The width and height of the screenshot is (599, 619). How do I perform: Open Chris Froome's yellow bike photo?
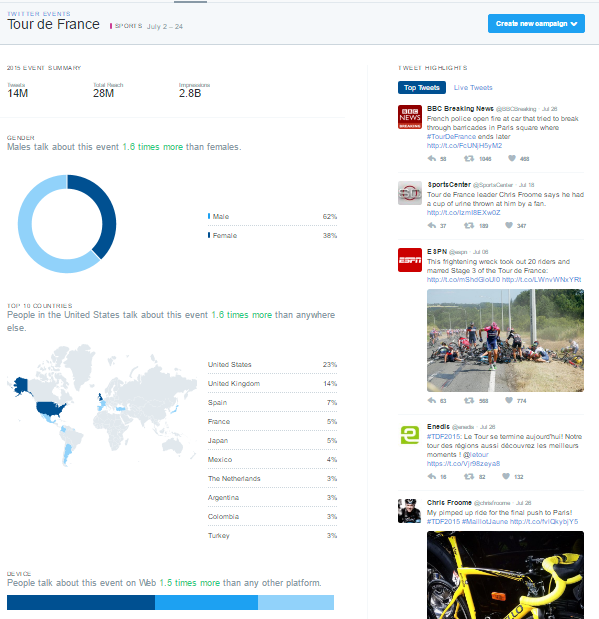tap(505, 575)
